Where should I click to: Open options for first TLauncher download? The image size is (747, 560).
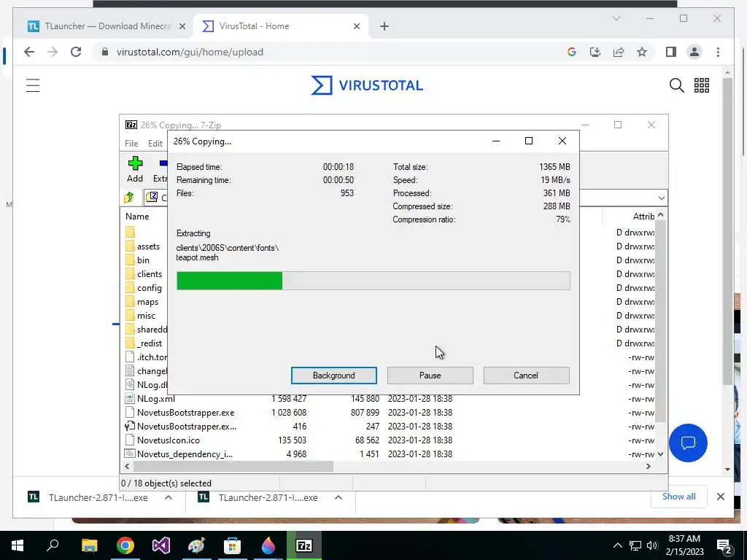(169, 497)
